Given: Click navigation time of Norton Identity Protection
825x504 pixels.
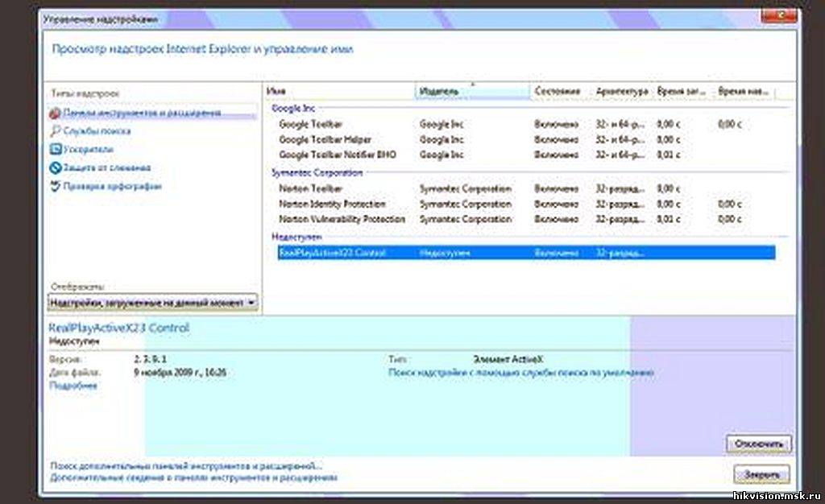Looking at the screenshot, I should [730, 204].
